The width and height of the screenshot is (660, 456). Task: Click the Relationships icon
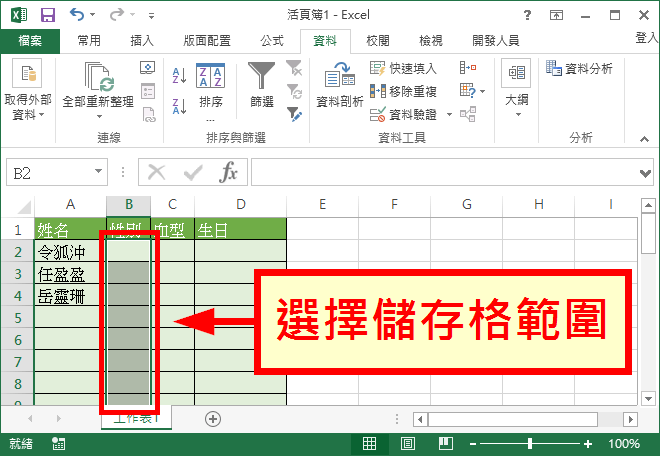click(x=468, y=114)
